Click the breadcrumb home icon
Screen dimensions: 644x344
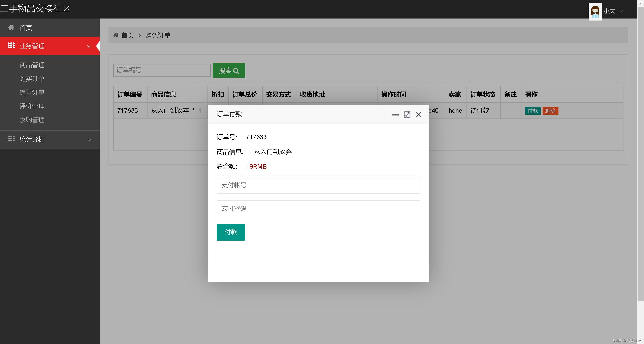point(116,35)
